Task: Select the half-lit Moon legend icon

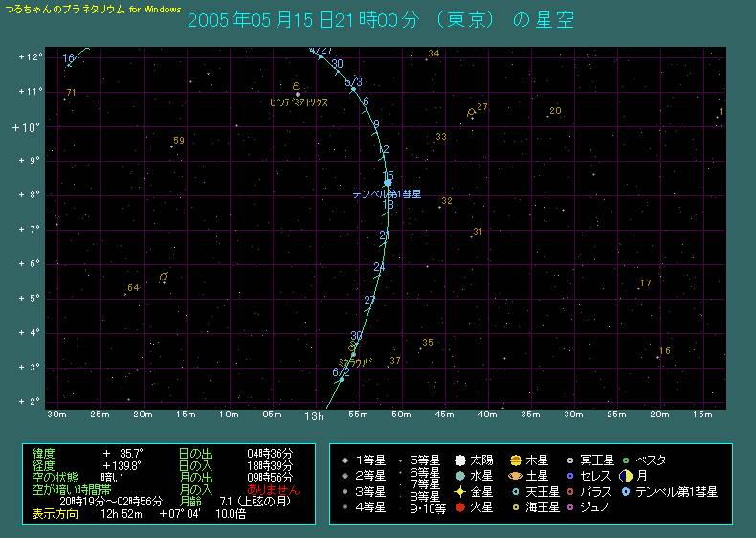Action: [x=625, y=476]
